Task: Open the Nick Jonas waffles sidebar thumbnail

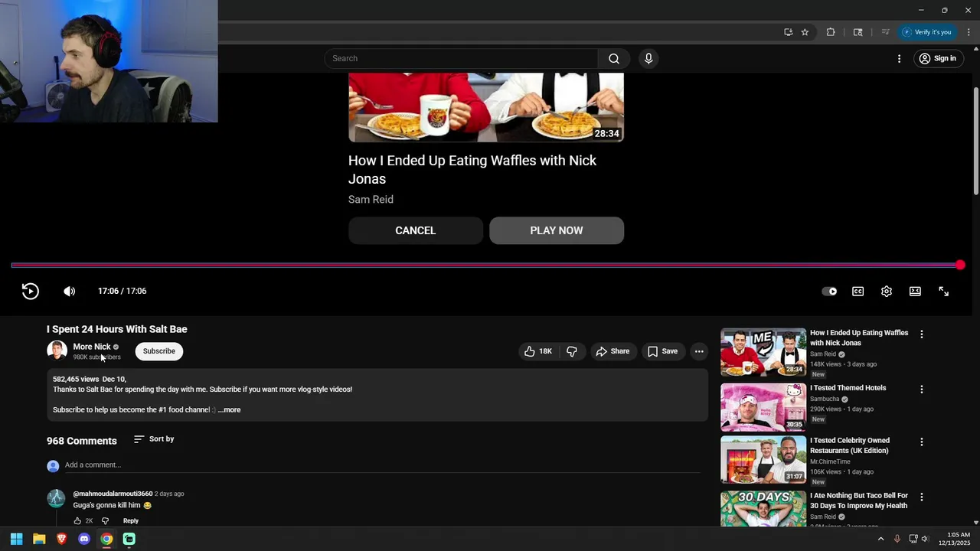Action: [763, 353]
